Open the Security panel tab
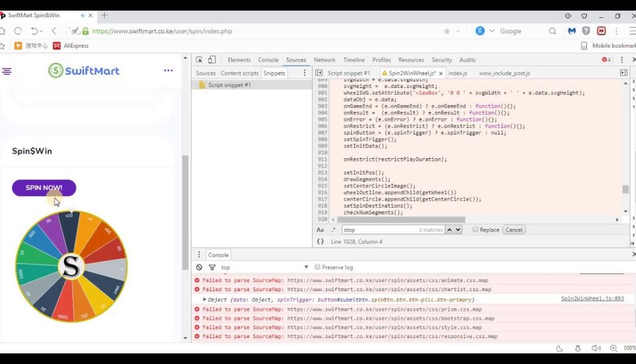Viewport: 636px width, 364px height. click(441, 60)
